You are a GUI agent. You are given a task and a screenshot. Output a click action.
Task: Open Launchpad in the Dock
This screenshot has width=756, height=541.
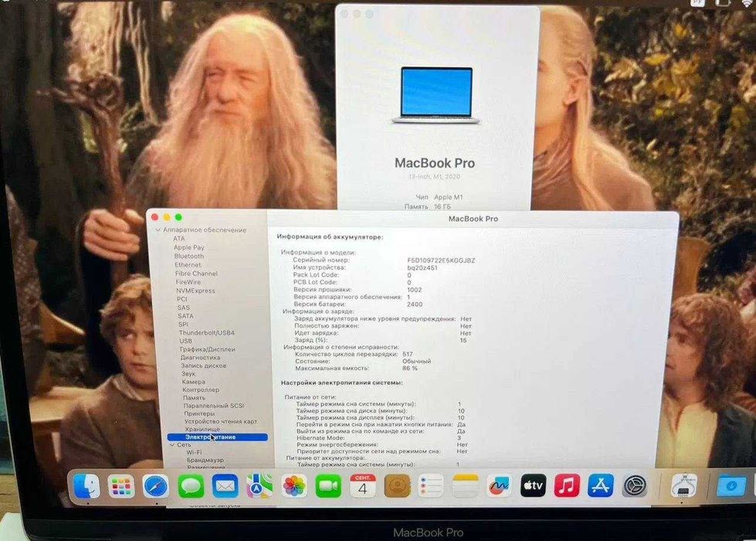click(x=121, y=486)
